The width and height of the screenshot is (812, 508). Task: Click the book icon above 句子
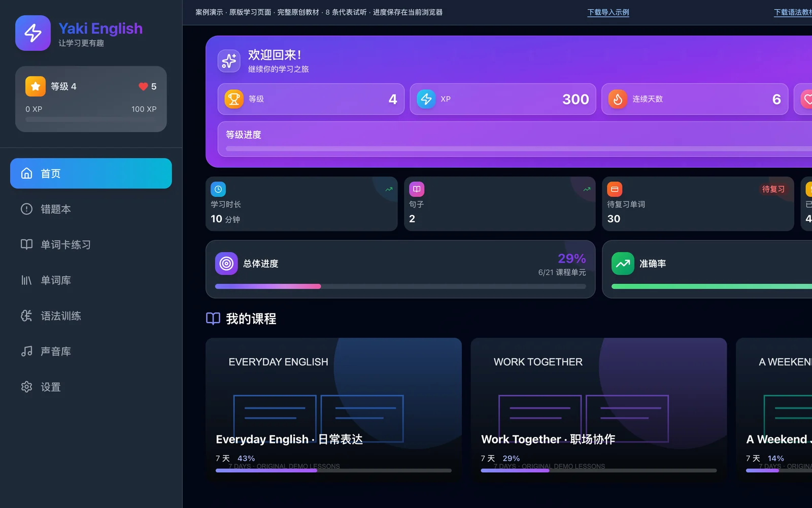(417, 189)
